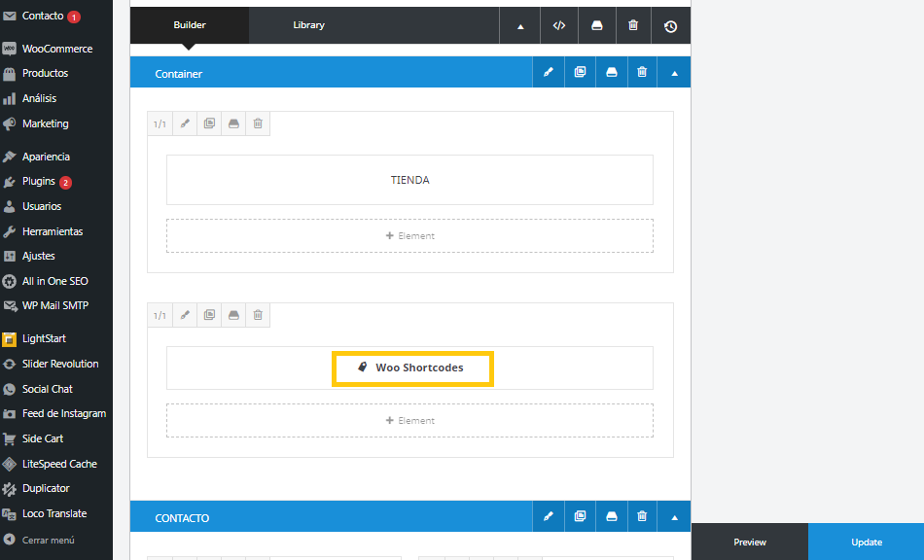
Task: Click the history icon in top toolbar
Action: 670,26
